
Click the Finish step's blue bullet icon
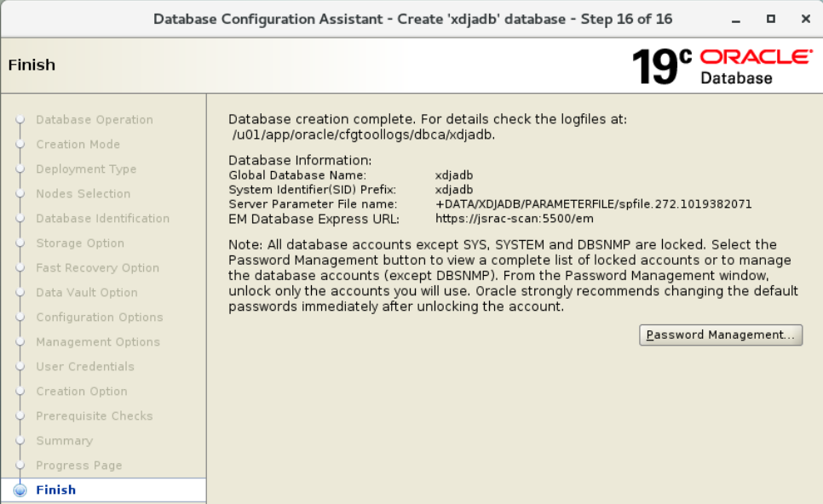pyautogui.click(x=20, y=490)
